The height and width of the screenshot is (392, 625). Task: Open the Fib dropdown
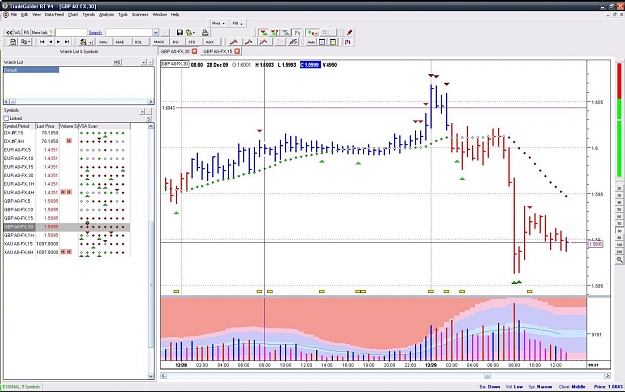pos(238,23)
